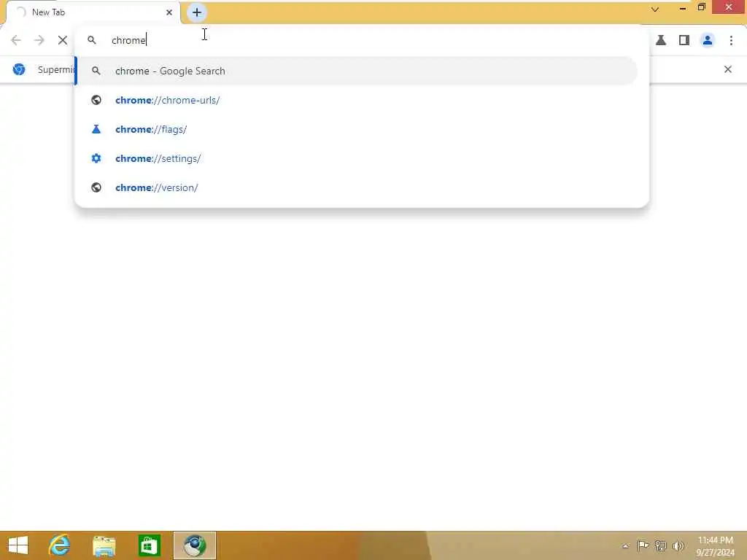Screen dimensions: 747x560
Task: Click the search magnifier in address bar
Action: click(x=92, y=40)
